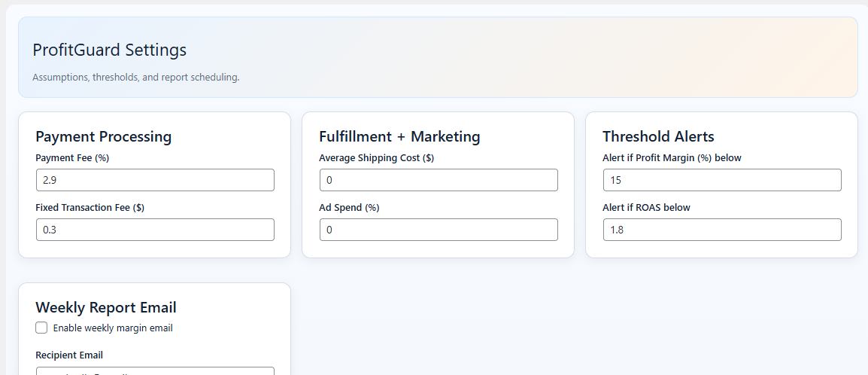Focus the Fixed Transaction Fee ($) field
The width and height of the screenshot is (868, 375).
point(155,230)
